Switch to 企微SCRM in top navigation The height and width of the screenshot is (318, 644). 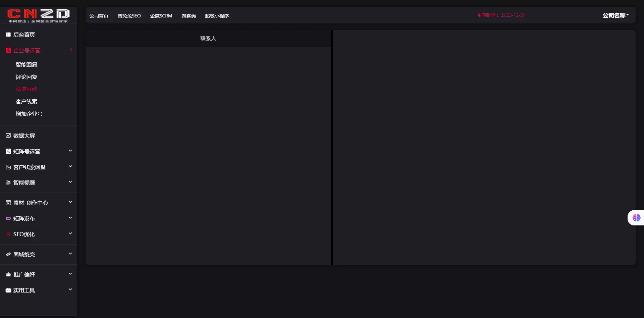coord(161,16)
